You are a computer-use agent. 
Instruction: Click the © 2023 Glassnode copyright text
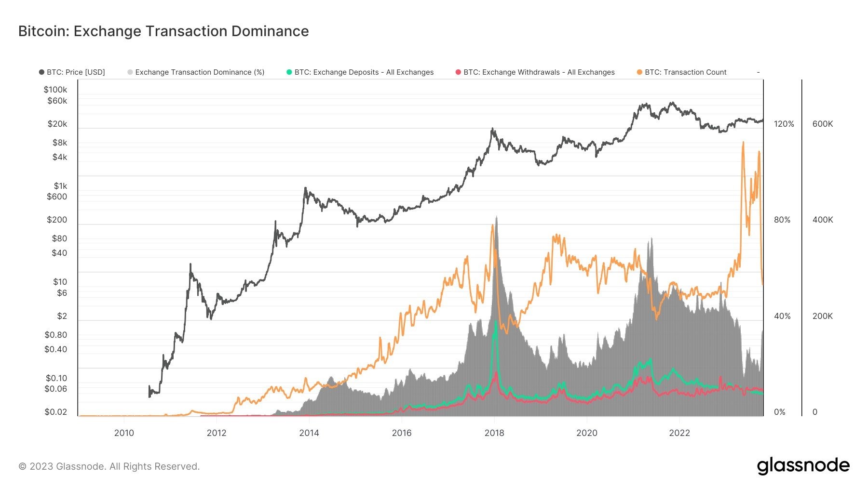coord(108,466)
